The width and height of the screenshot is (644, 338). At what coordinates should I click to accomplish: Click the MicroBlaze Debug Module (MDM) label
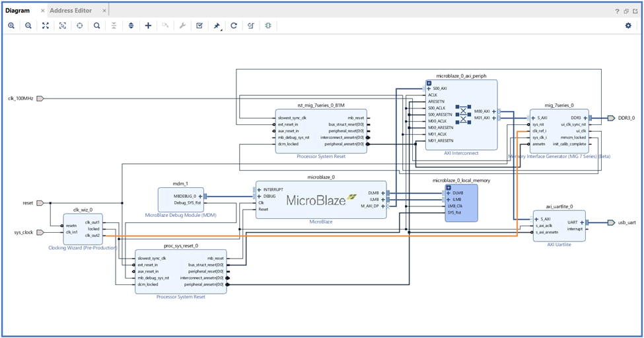(x=181, y=215)
